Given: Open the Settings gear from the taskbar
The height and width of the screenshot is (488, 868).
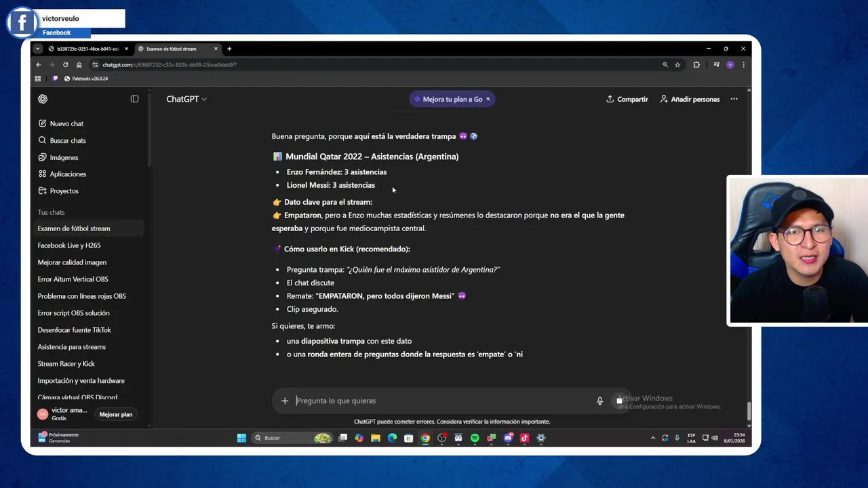Looking at the screenshot, I should tap(540, 438).
